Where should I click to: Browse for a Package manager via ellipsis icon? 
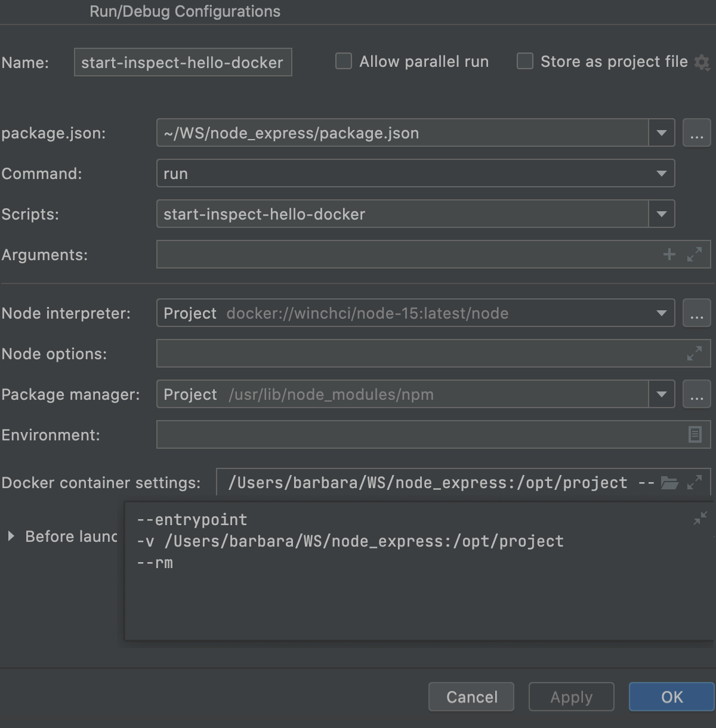696,394
